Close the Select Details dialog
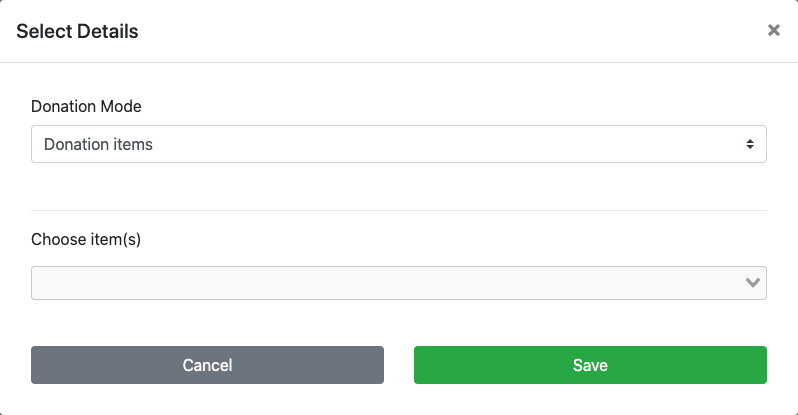The image size is (798, 415). 773,31
